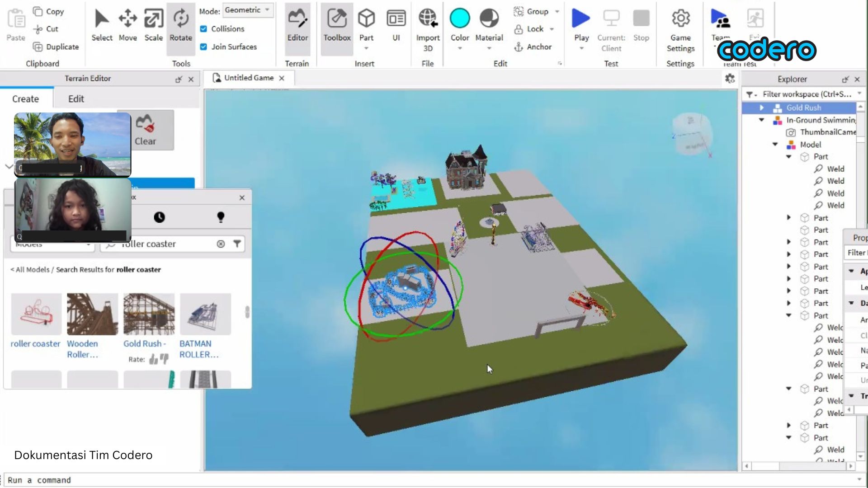The width and height of the screenshot is (868, 488).
Task: Open Part dropdown arrow
Action: coord(366,48)
